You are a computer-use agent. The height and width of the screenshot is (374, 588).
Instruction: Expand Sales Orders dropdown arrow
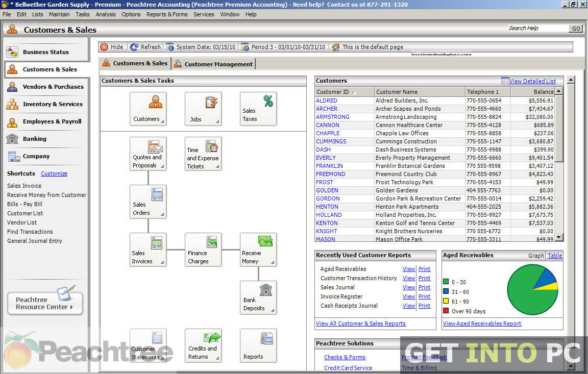pos(162,214)
